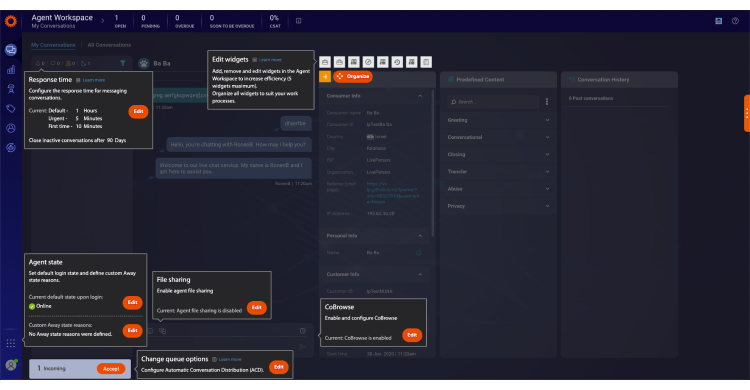The image size is (750, 390).
Task: Click the first briefcase widget icon
Action: 325,62
